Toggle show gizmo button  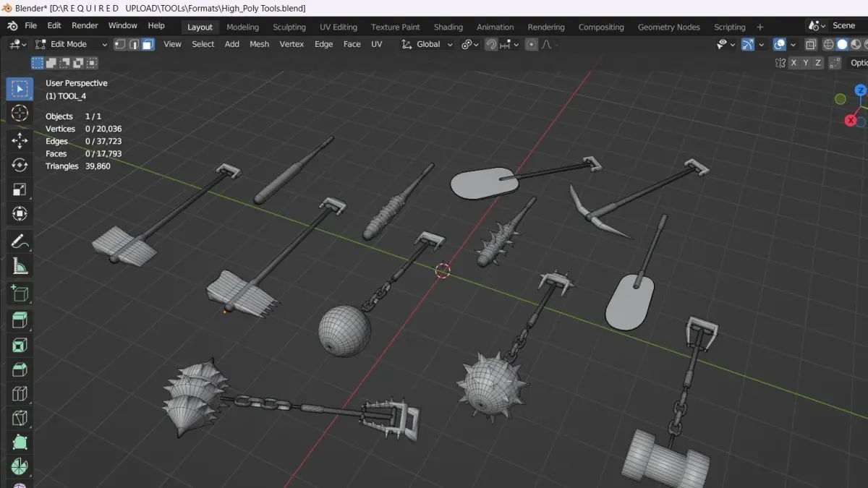[x=748, y=44]
